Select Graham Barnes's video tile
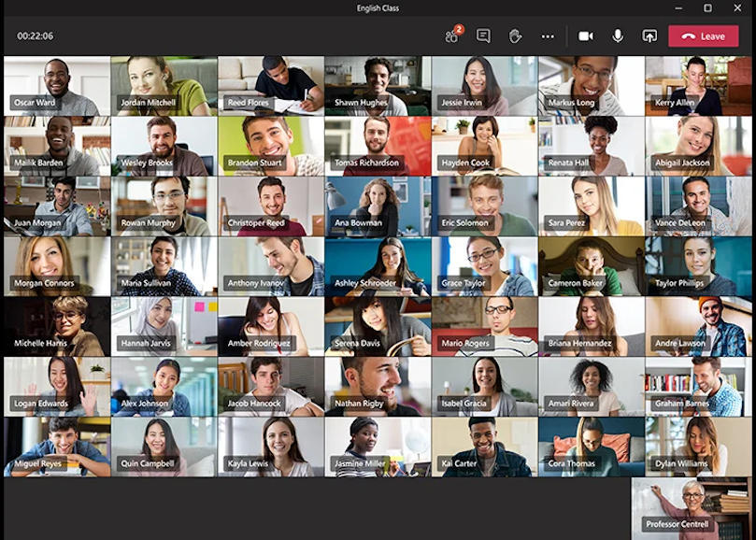 pyautogui.click(x=699, y=387)
